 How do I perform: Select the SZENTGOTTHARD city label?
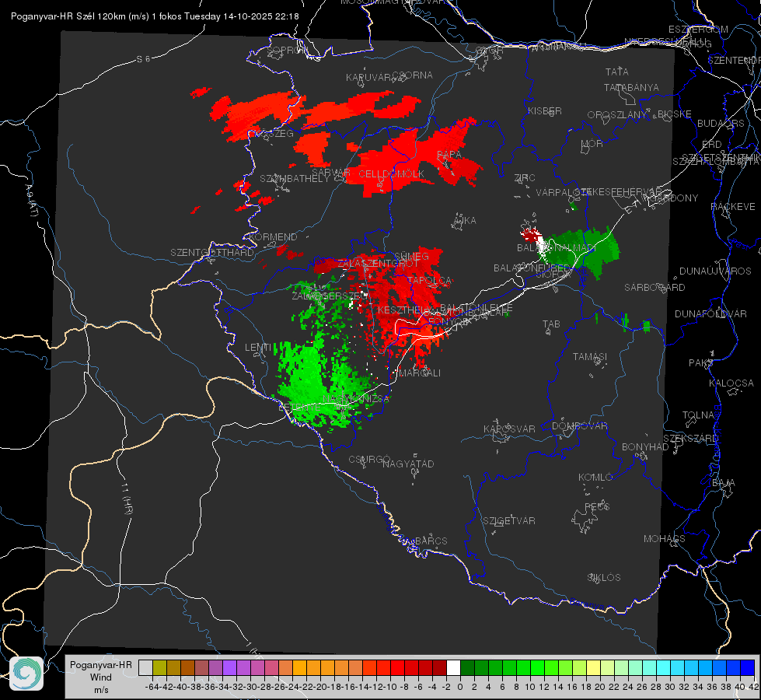point(212,253)
